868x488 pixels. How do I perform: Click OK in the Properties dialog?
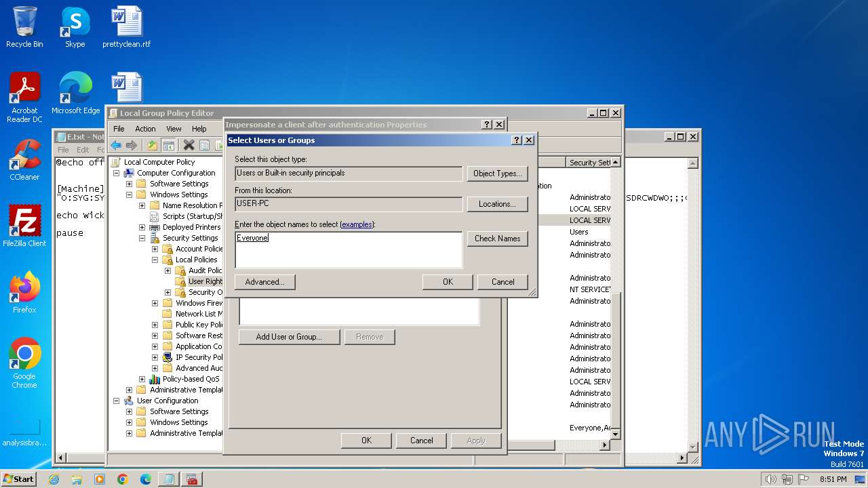tap(366, 441)
